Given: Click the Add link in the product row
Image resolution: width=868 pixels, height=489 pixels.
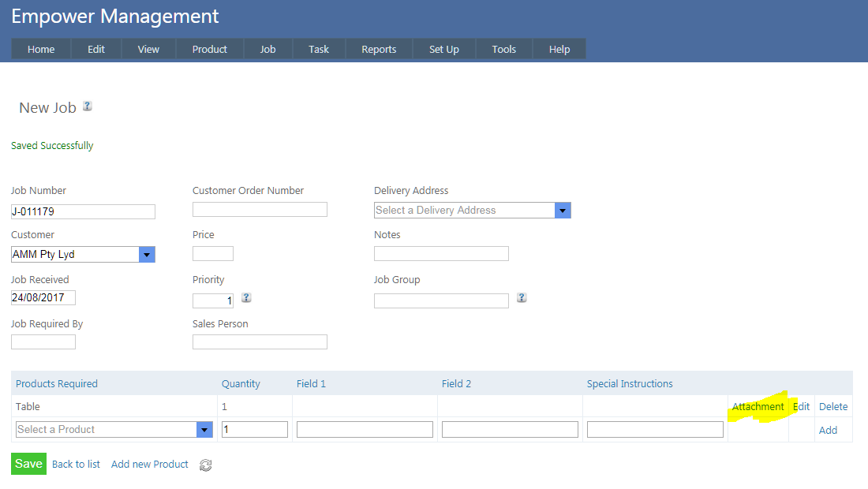Looking at the screenshot, I should (x=828, y=430).
